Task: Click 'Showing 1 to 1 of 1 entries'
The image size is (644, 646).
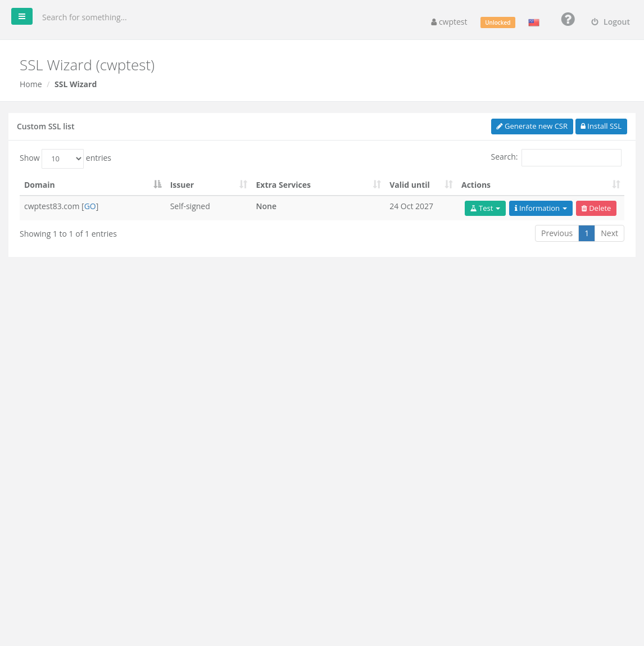Action: (69, 234)
